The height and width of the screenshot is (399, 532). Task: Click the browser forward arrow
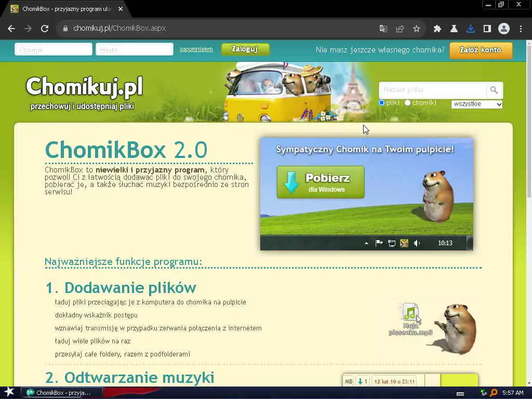28,29
